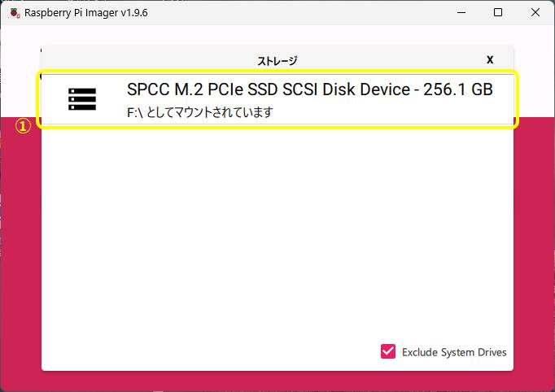This screenshot has height=392, width=555.
Task: Close the Raspberry Pi Imager window
Action: coord(535,13)
